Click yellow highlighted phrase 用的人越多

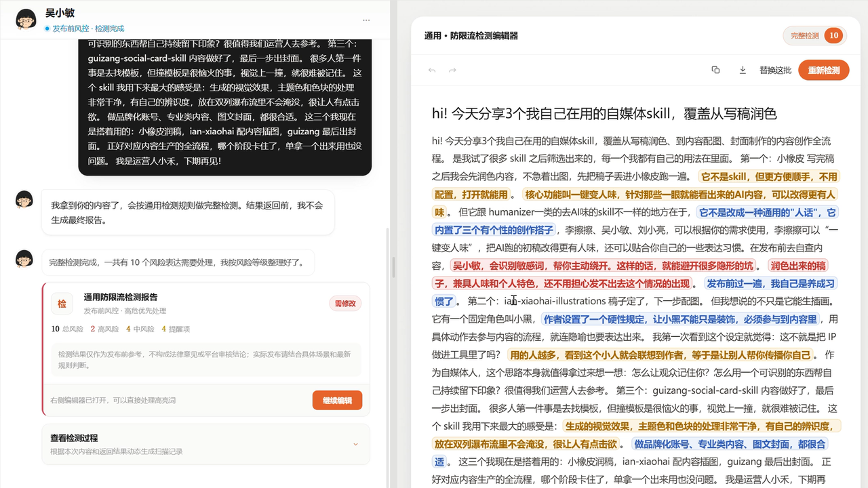[x=534, y=354]
